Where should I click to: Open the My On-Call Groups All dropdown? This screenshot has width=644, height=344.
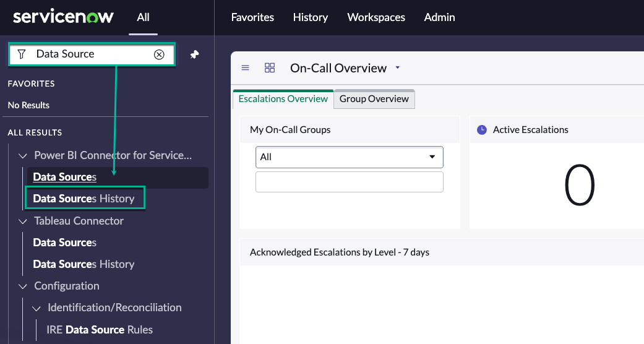click(x=349, y=157)
